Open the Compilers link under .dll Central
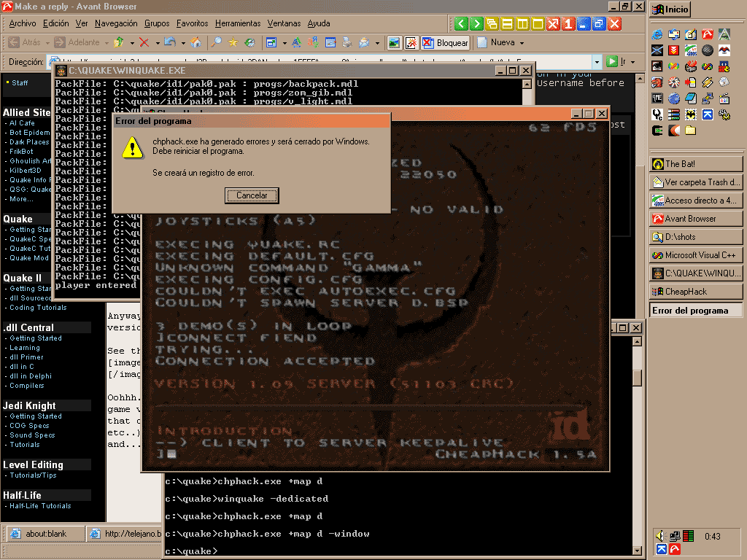The height and width of the screenshot is (560, 747). click(x=27, y=386)
